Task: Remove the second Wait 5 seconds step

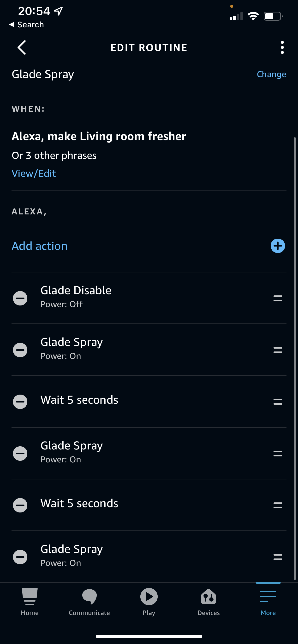Action: click(20, 505)
